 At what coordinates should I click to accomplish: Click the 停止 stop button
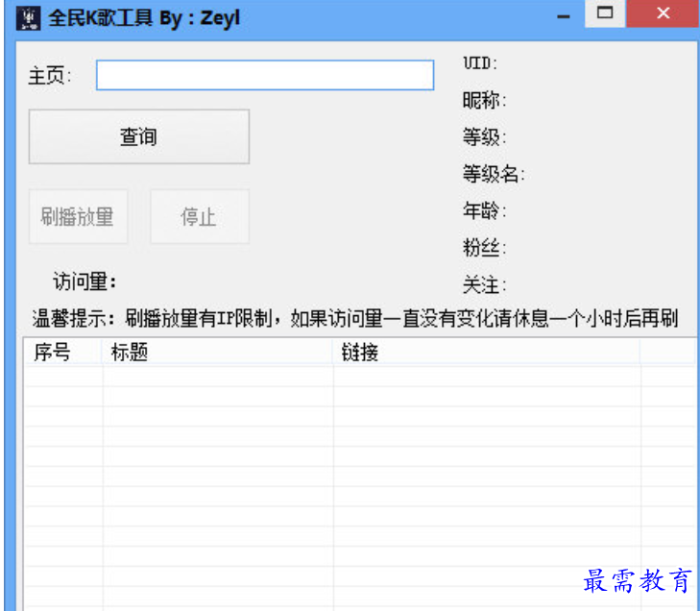point(200,216)
